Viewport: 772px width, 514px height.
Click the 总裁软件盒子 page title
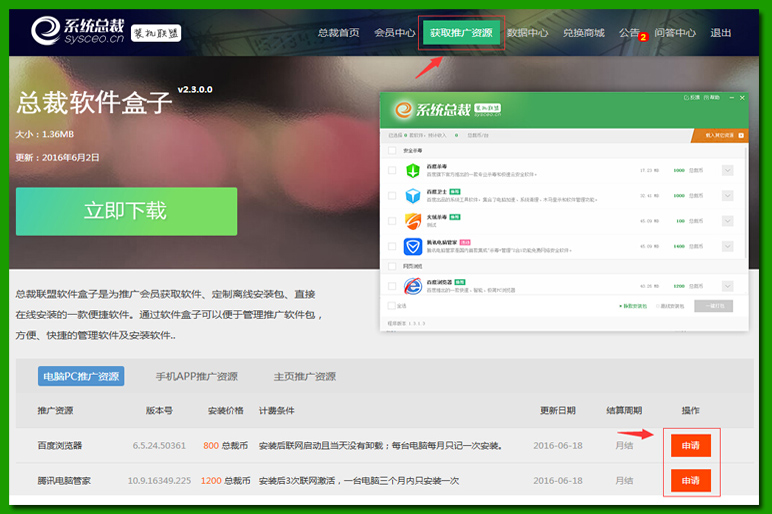coord(95,102)
